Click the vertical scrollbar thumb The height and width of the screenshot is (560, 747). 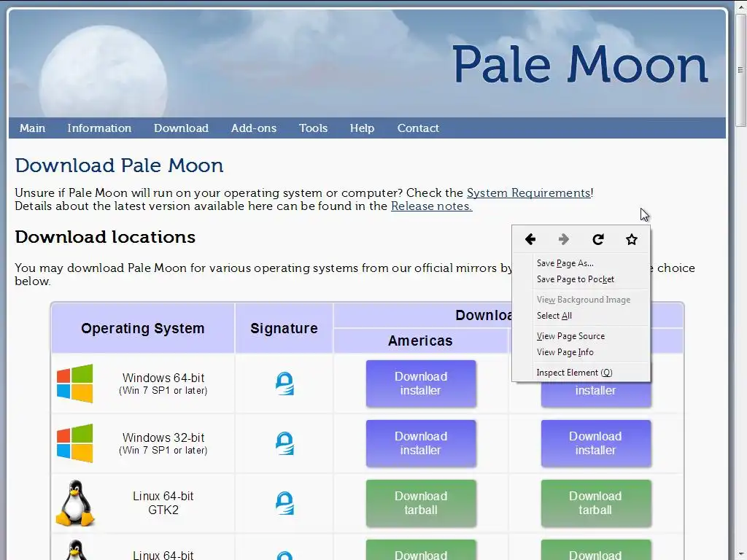(x=740, y=70)
